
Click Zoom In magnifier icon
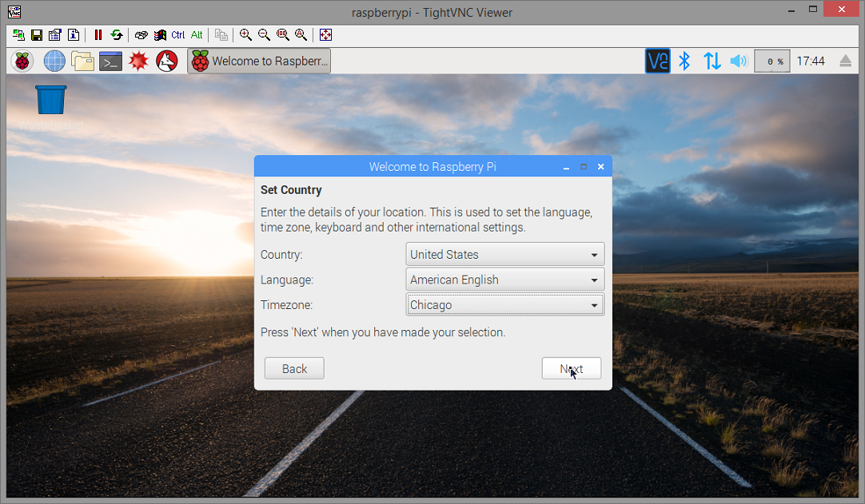pyautogui.click(x=246, y=35)
